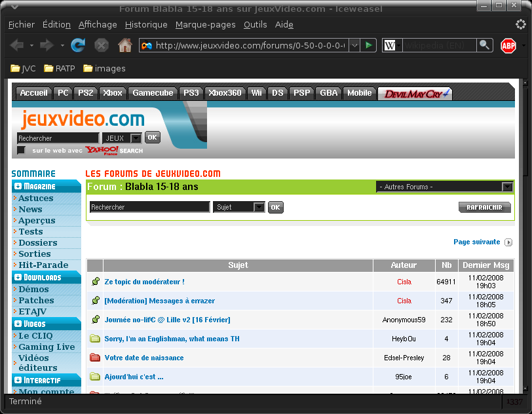Open the Marque-pages menu
Viewport: 532px width, 414px height.
click(205, 25)
